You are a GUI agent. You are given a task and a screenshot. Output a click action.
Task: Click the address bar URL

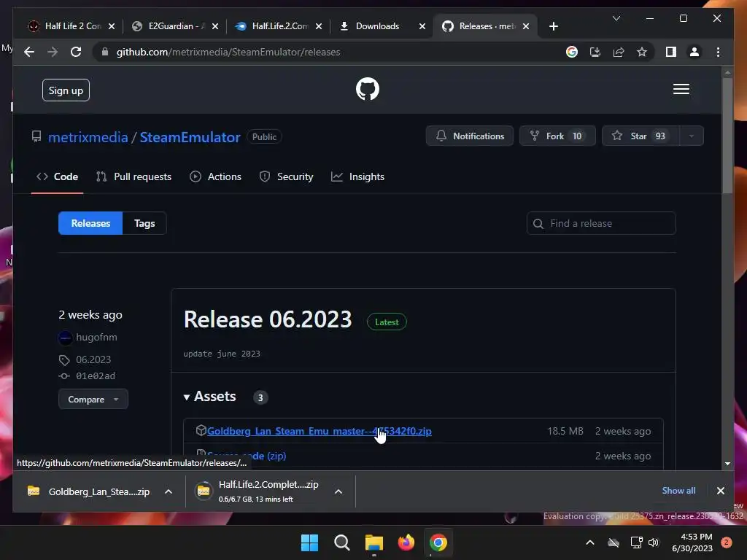point(228,52)
